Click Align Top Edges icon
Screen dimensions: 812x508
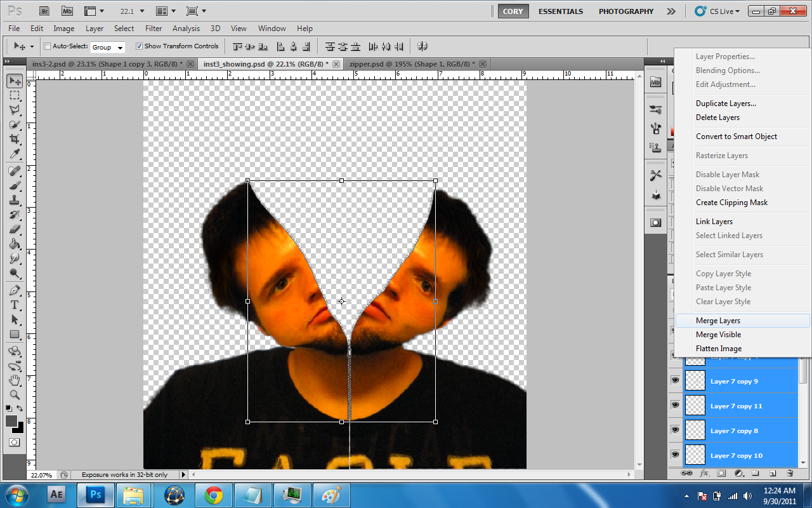pyautogui.click(x=238, y=46)
